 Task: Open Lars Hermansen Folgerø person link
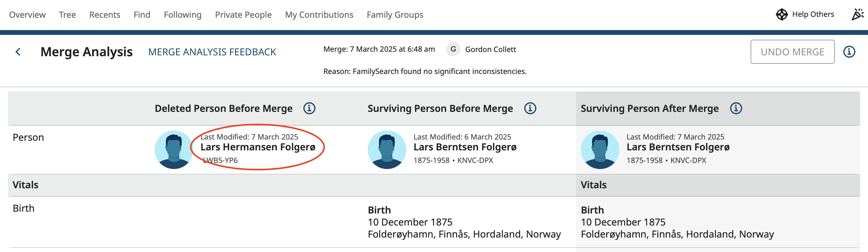point(258,147)
